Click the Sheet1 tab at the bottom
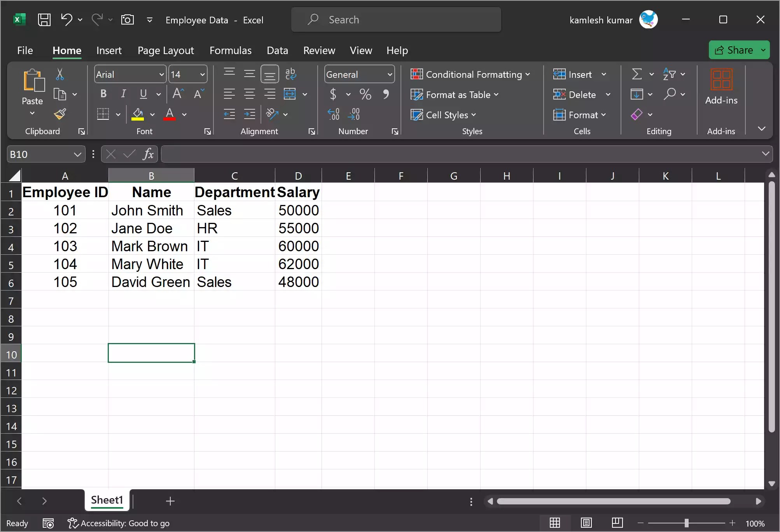This screenshot has height=532, width=780. [x=107, y=500]
